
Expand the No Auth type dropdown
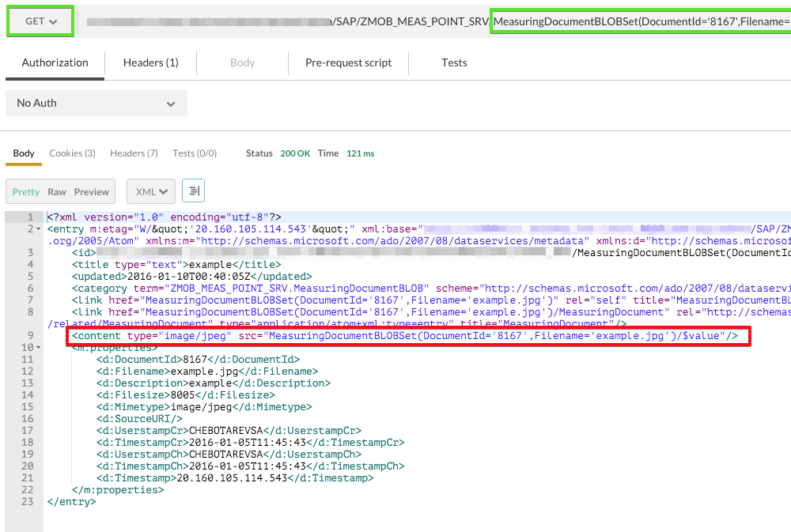96,104
